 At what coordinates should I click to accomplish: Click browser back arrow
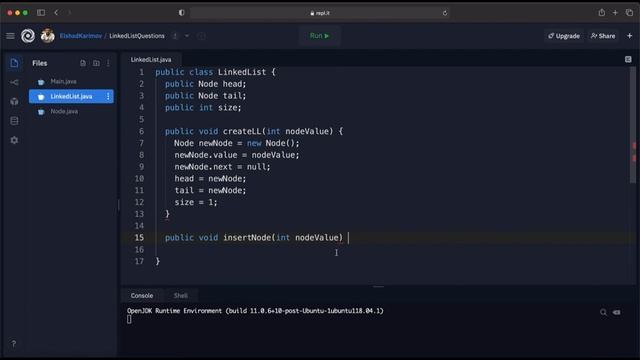56,13
